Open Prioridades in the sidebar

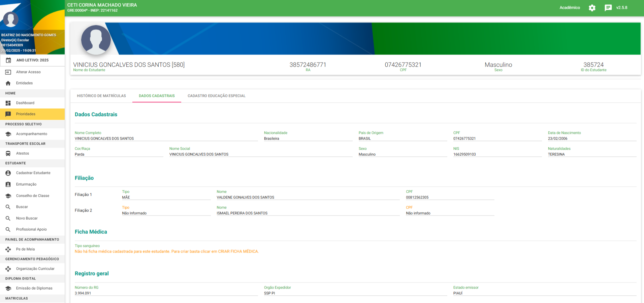(x=26, y=114)
